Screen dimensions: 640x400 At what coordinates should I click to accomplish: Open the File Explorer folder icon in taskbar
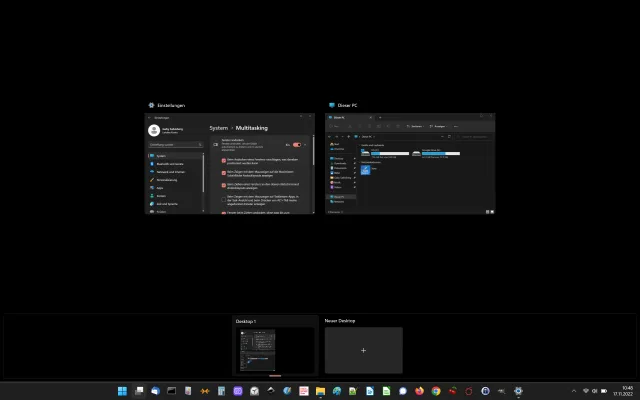(x=320, y=391)
